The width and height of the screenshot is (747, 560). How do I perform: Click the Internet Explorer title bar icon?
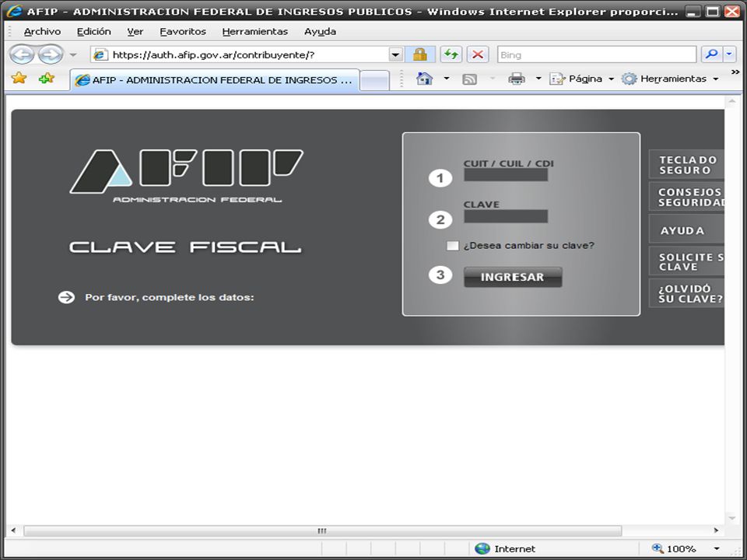tap(15, 10)
